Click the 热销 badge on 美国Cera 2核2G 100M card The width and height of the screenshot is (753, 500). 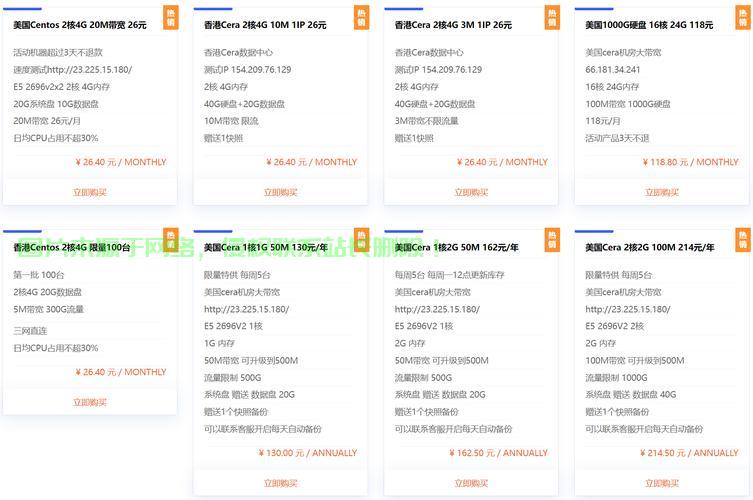click(x=742, y=240)
